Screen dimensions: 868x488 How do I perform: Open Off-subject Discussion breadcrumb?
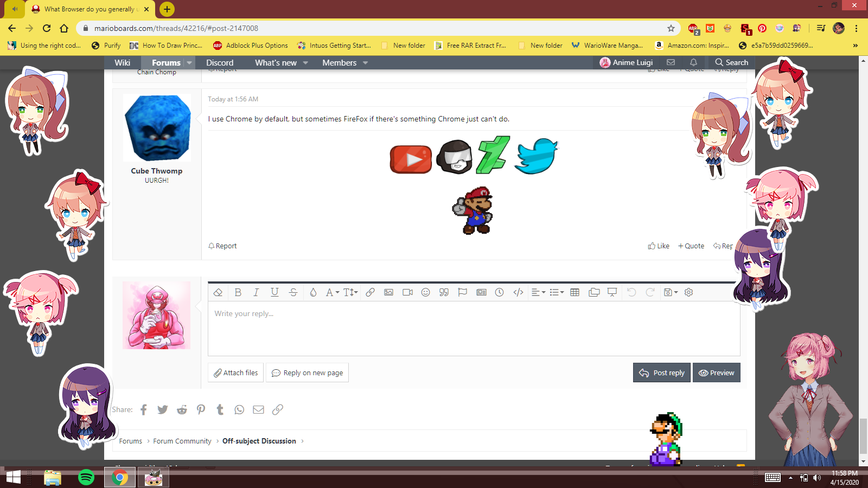coord(259,441)
